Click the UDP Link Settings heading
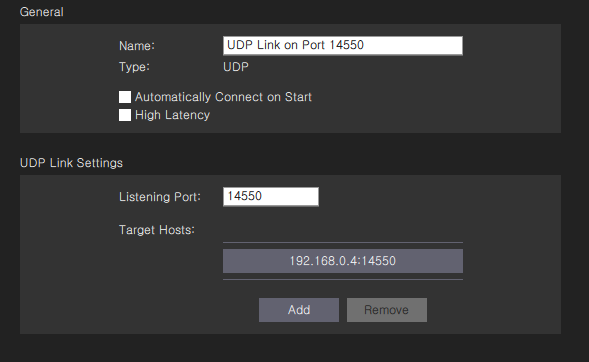This screenshot has width=589, height=362. [x=71, y=163]
